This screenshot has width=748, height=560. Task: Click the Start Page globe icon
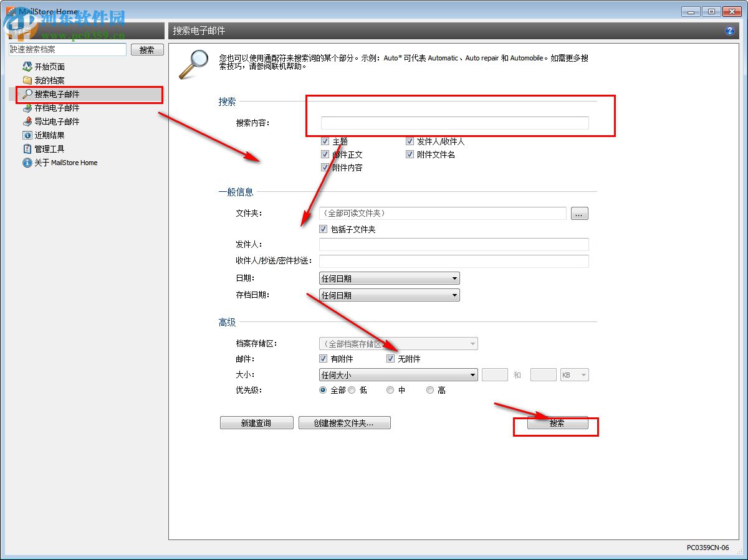point(27,67)
